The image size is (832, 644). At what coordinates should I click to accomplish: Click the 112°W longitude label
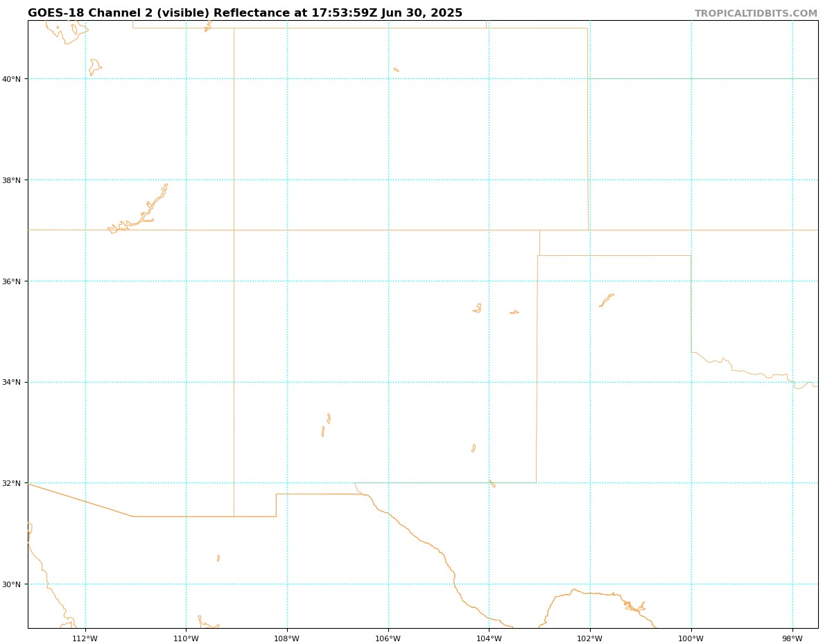pyautogui.click(x=85, y=638)
